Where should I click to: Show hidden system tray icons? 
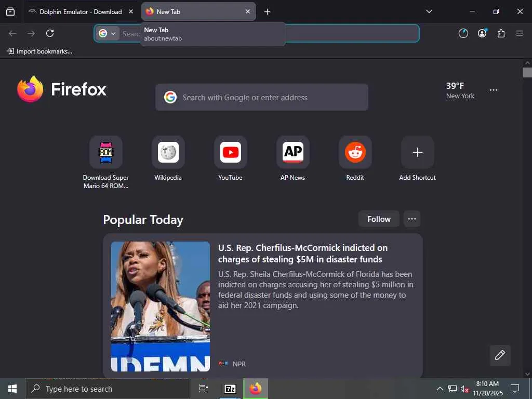click(440, 389)
